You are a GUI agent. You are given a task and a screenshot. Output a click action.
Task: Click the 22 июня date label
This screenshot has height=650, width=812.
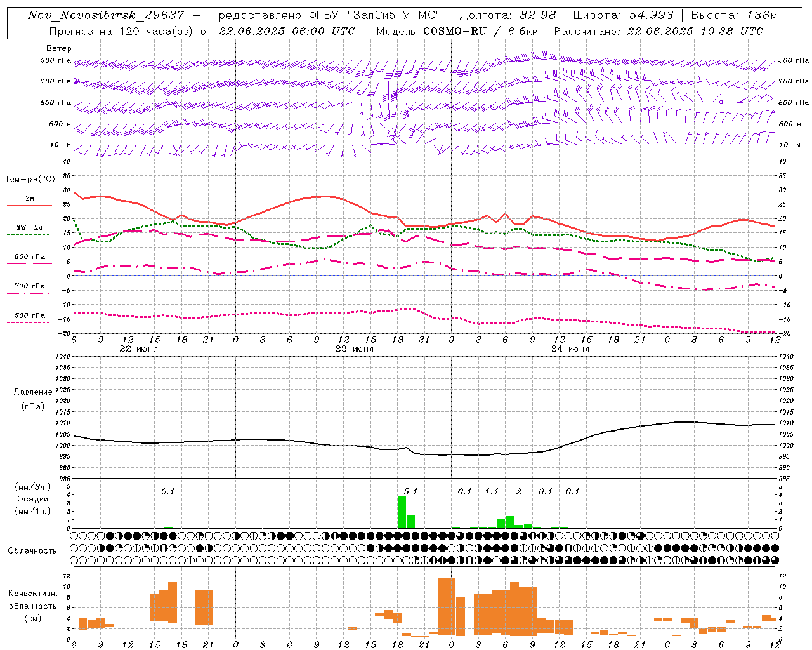pos(139,349)
